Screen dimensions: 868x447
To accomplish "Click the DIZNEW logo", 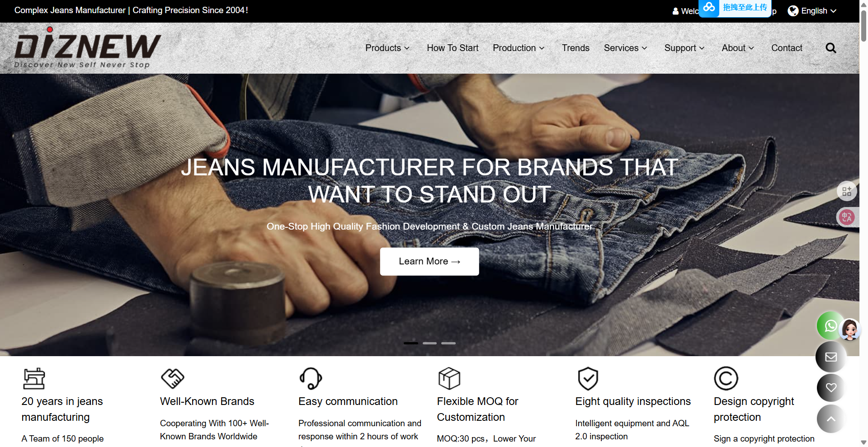I will (87, 48).
